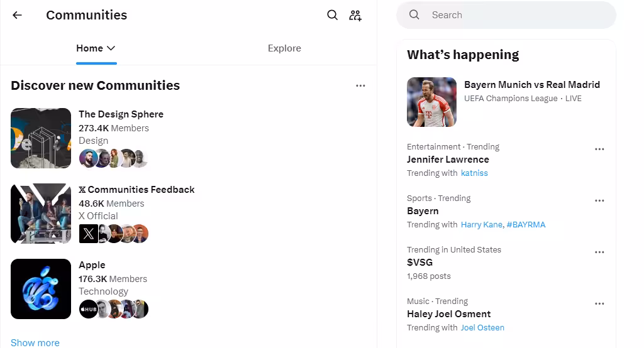Click the What's happening heading

[463, 55]
